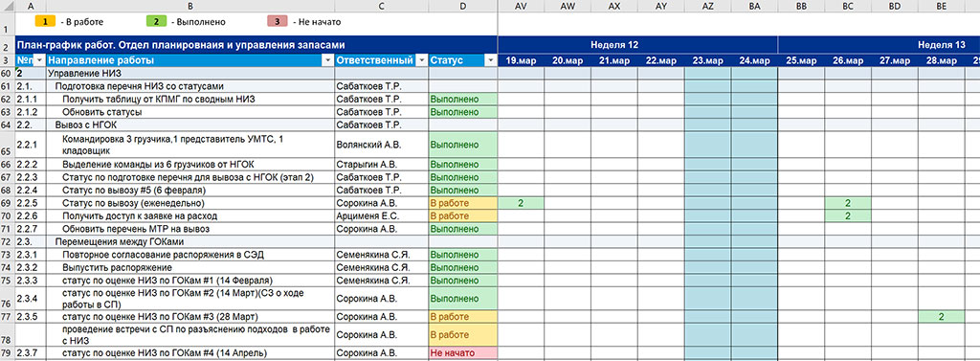Click the Не начато status cell
980x361 pixels.
(x=462, y=353)
